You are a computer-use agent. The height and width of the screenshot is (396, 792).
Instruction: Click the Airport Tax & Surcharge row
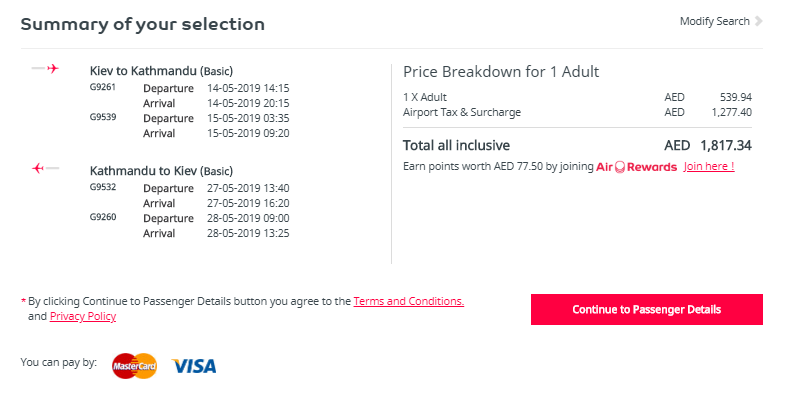[577, 112]
